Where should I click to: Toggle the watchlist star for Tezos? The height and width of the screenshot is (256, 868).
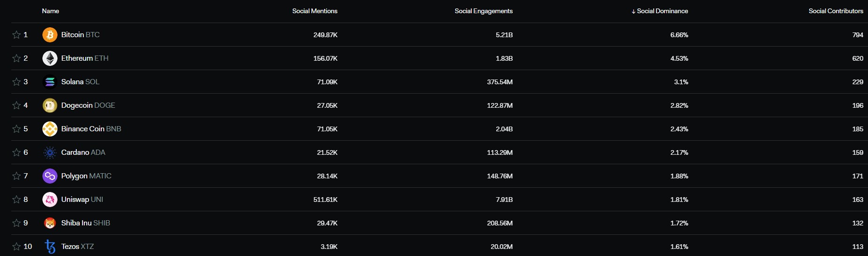16,247
